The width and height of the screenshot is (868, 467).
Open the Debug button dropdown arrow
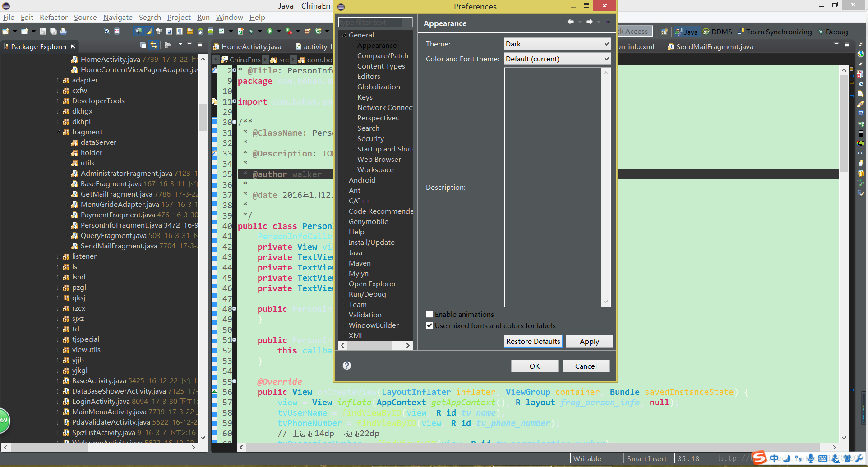[x=260, y=32]
